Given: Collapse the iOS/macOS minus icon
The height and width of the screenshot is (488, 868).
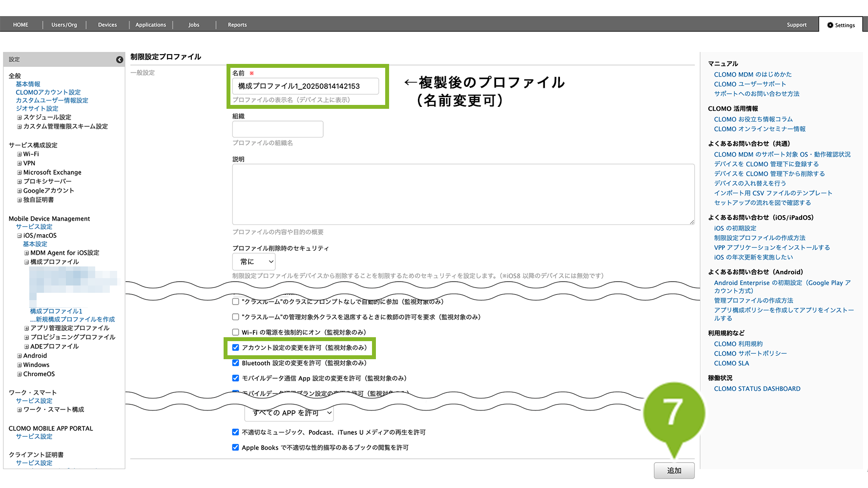Looking at the screenshot, I should [20, 236].
